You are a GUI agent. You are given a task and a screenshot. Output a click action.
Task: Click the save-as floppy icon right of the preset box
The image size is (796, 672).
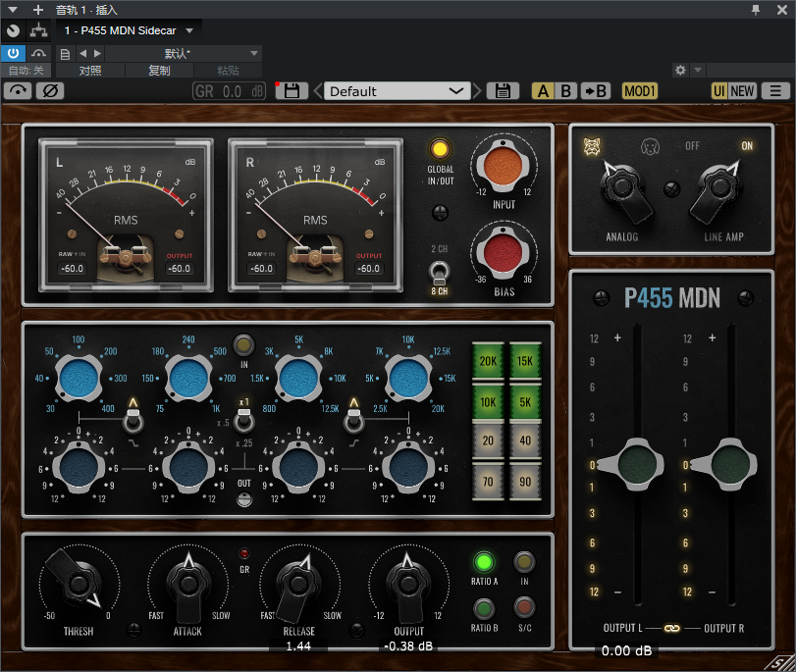(x=503, y=91)
